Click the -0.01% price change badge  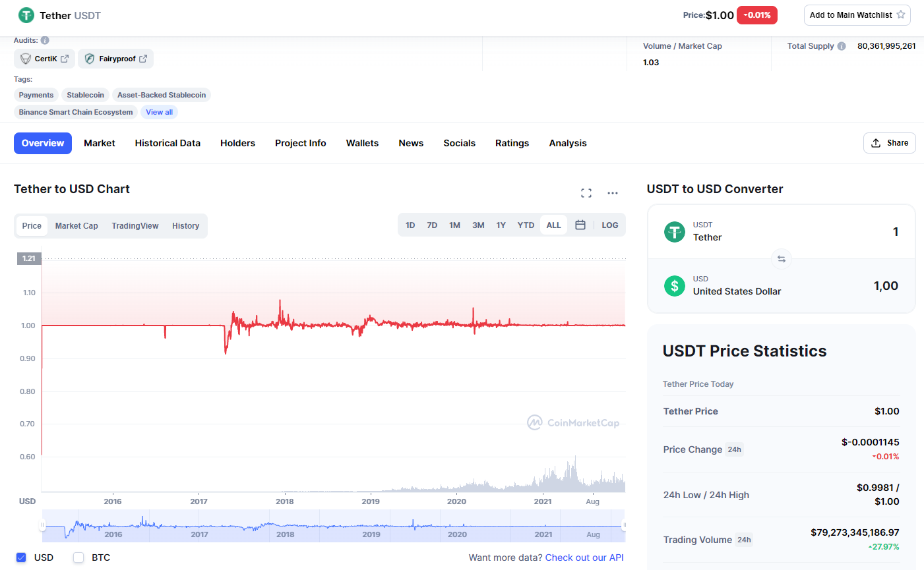[757, 15]
